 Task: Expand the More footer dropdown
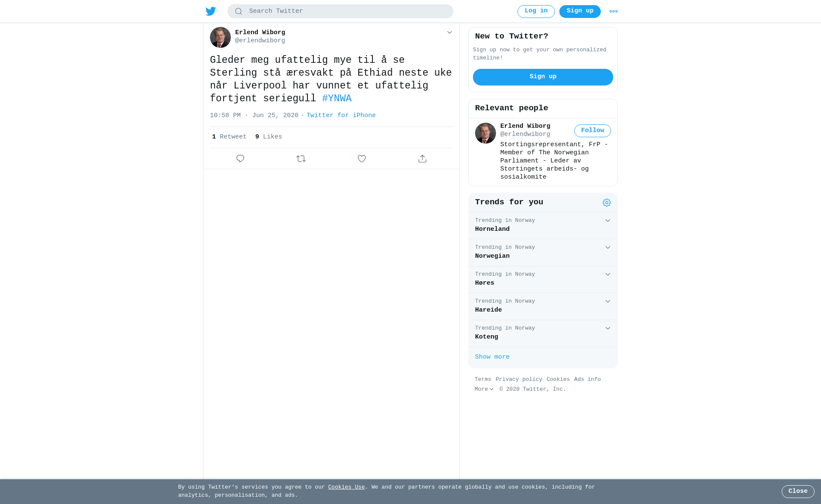[x=484, y=389]
